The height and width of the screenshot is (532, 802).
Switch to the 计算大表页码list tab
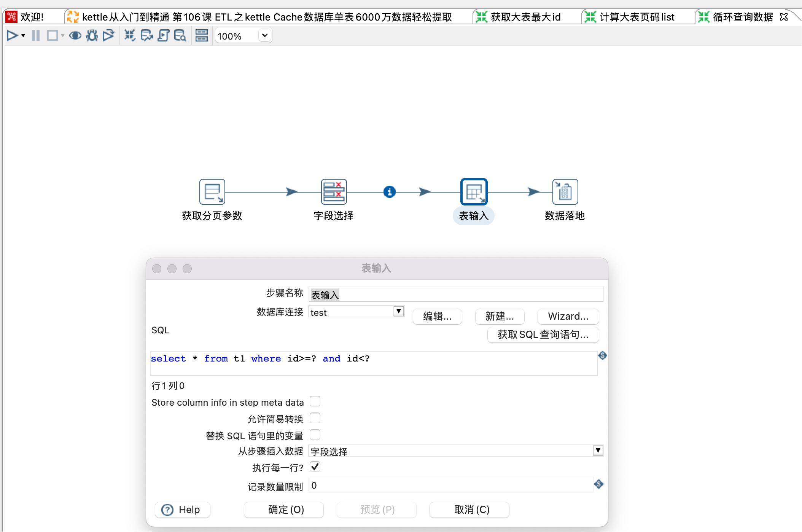coord(636,17)
